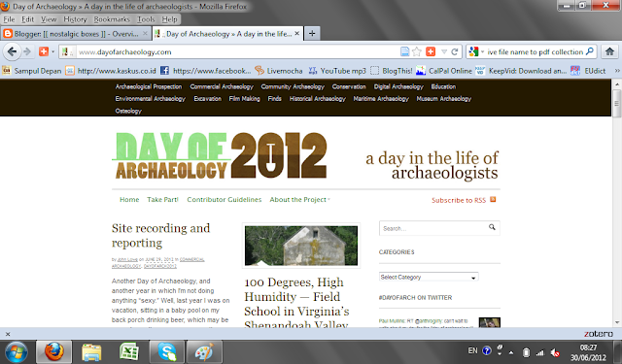Viewport: 622px width, 364px height.
Task: Open the Bookmarks menu
Action: [112, 19]
